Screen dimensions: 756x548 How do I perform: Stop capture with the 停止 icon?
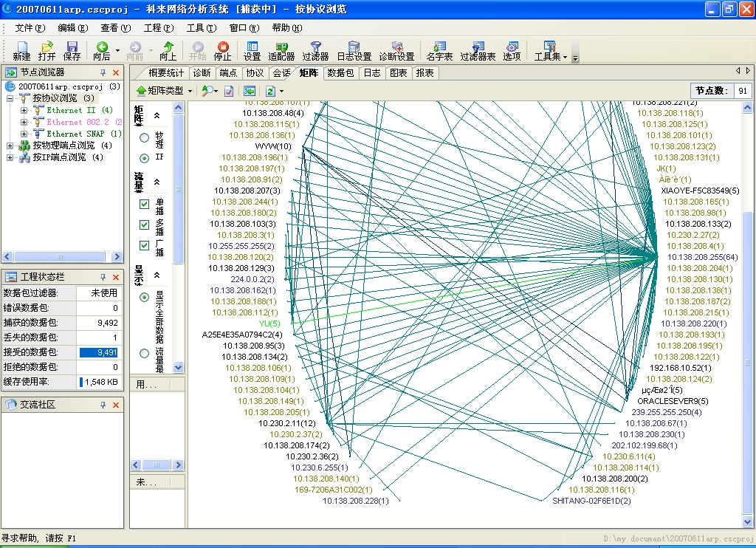[222, 50]
